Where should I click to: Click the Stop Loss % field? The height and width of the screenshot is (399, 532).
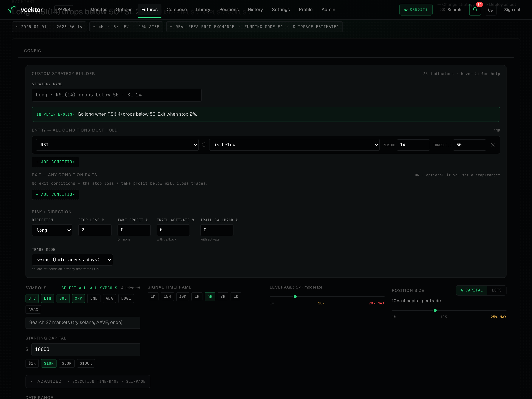click(x=95, y=230)
